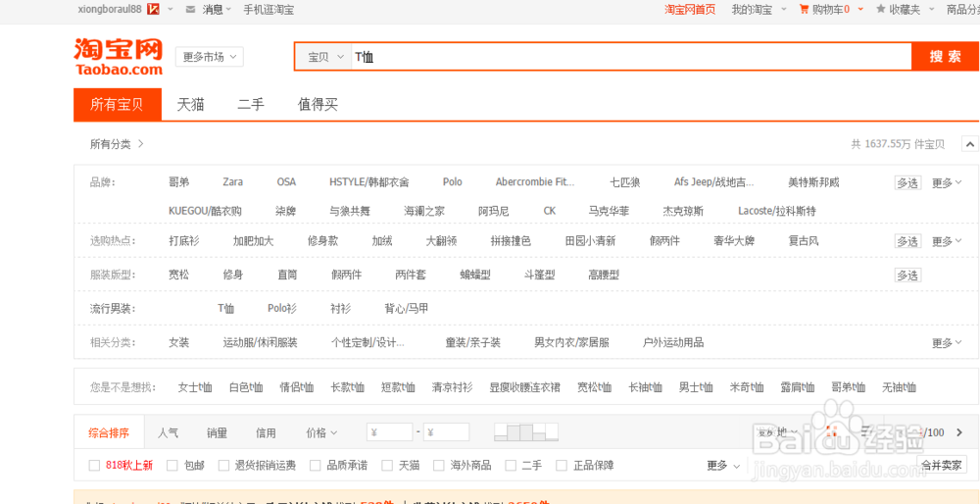Select the 宽松 clothing fit
The width and height of the screenshot is (980, 504).
[178, 275]
